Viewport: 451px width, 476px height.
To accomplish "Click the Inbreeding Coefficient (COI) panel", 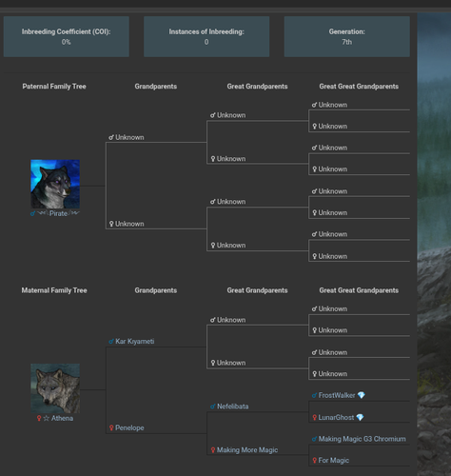I will [67, 37].
